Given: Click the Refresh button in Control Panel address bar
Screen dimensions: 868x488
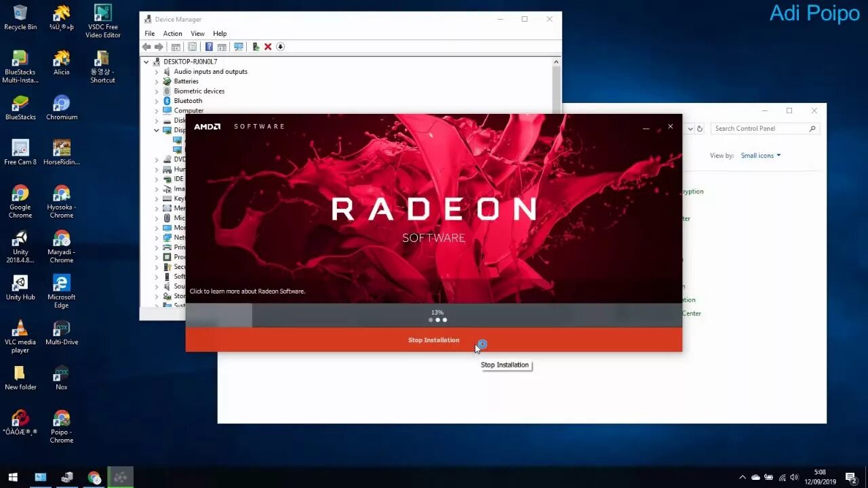Looking at the screenshot, I should (x=700, y=129).
